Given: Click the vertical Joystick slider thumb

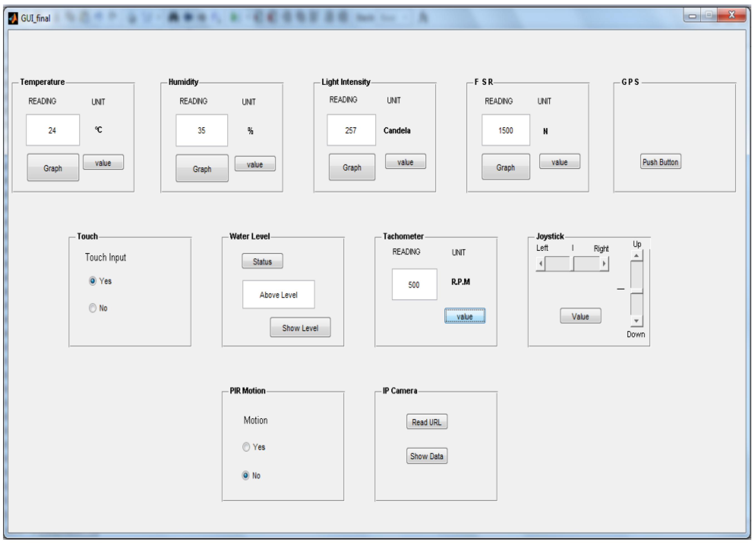Looking at the screenshot, I should 636,291.
